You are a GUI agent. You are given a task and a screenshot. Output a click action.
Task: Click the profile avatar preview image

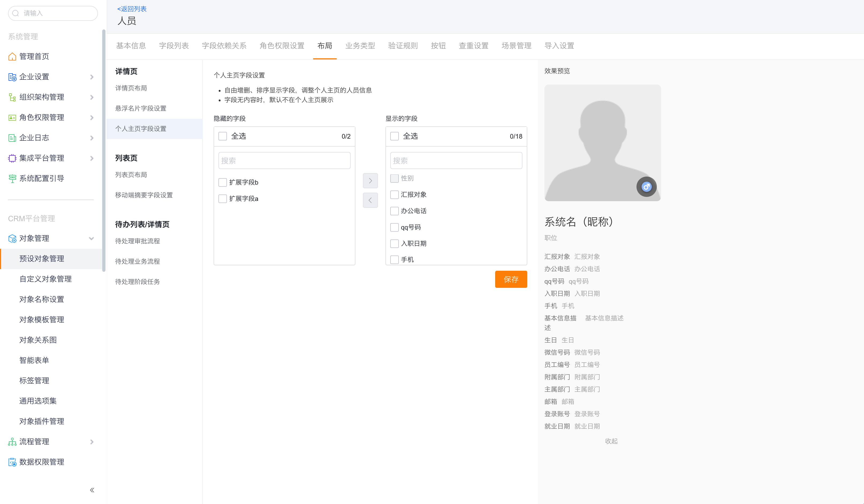602,143
